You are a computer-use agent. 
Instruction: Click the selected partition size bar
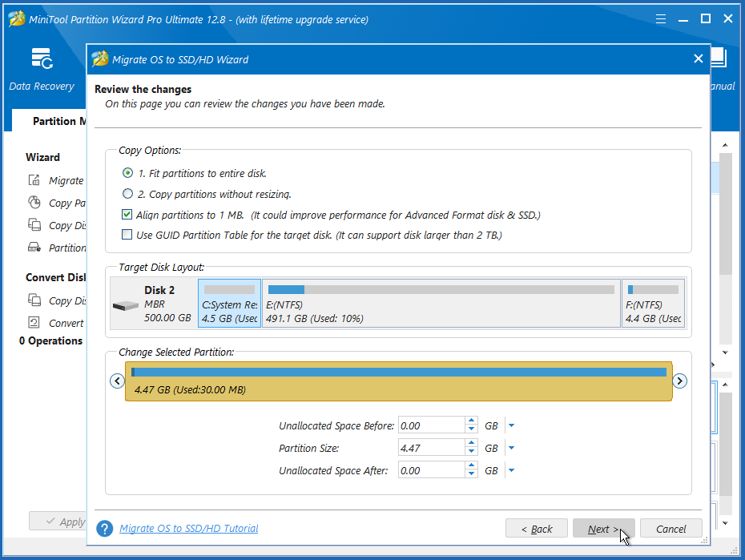[399, 381]
